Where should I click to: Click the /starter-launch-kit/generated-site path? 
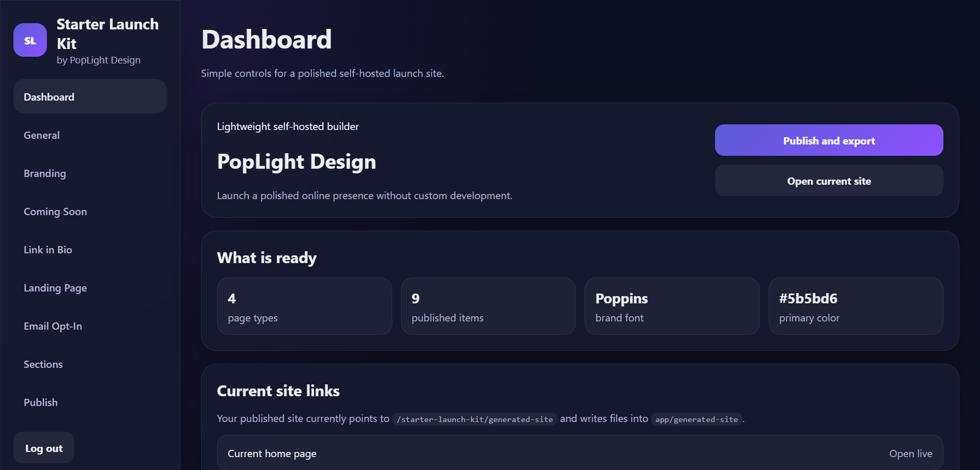(474, 419)
